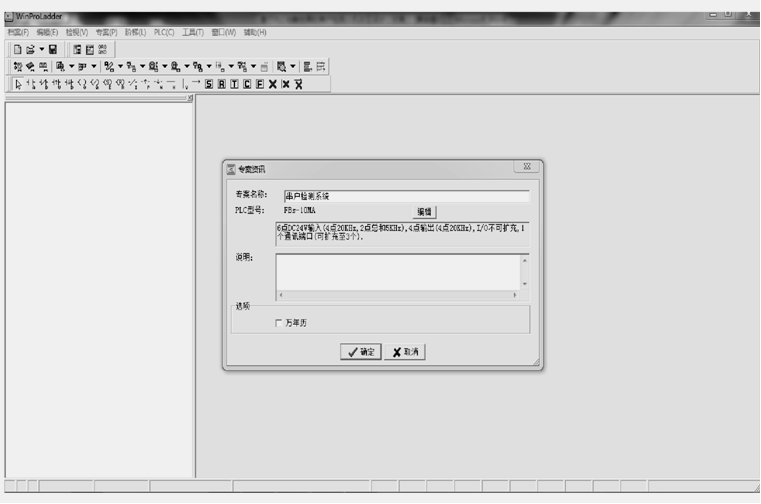Choose the Reset coil (R) instruction
The width and height of the screenshot is (761, 504).
[x=221, y=84]
